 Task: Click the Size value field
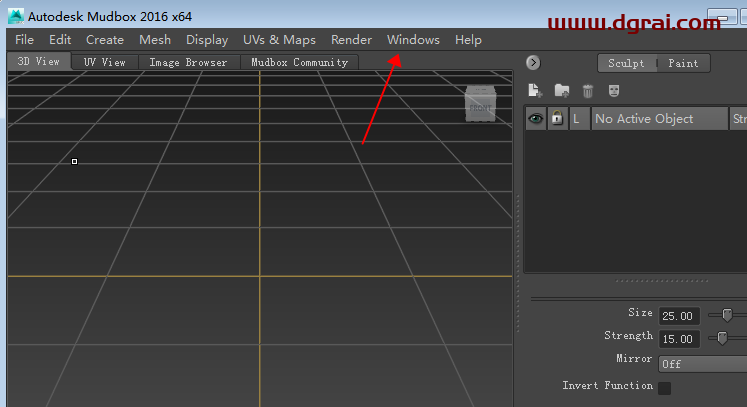coord(679,315)
